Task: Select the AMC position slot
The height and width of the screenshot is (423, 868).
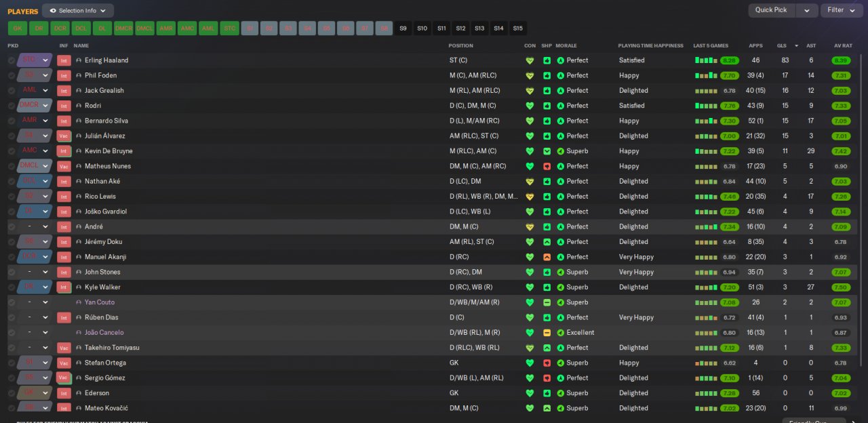Action: pos(186,28)
